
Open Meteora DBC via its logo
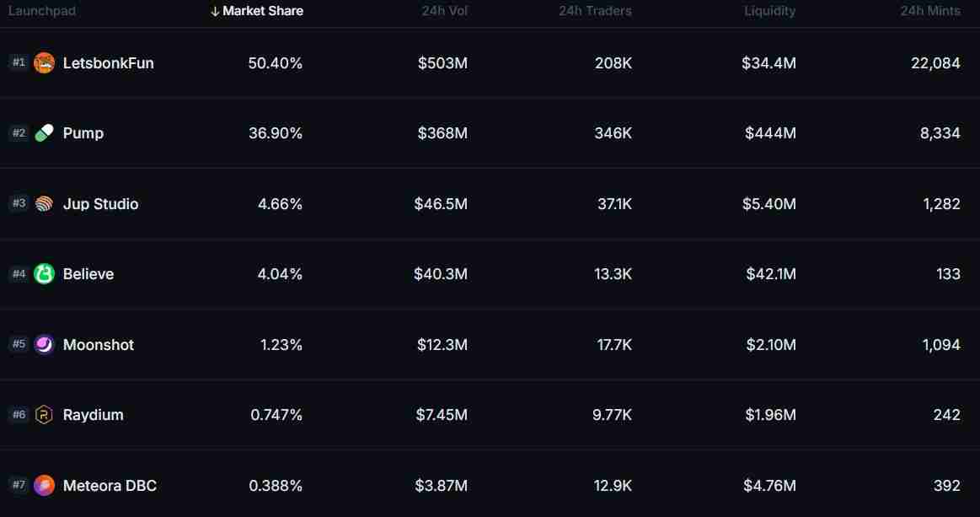(43, 485)
